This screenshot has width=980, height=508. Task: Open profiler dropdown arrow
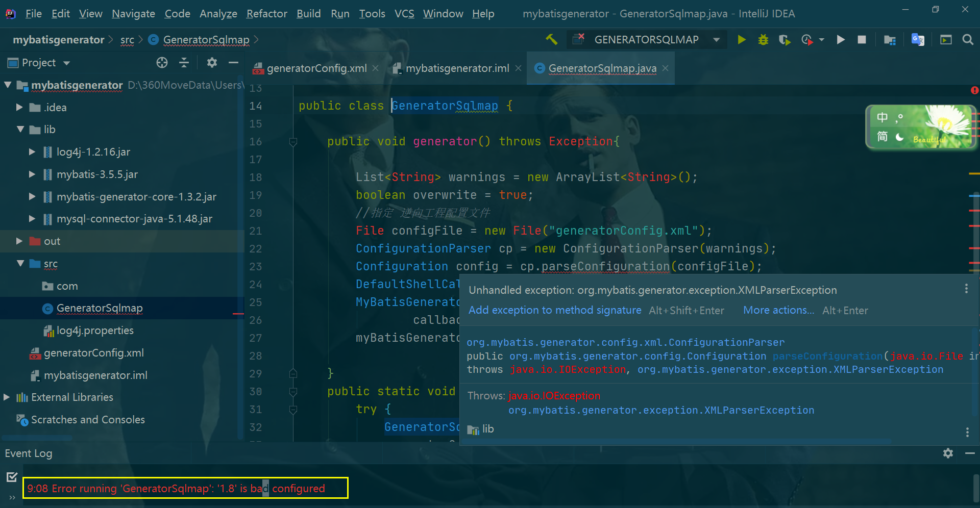[x=821, y=40]
